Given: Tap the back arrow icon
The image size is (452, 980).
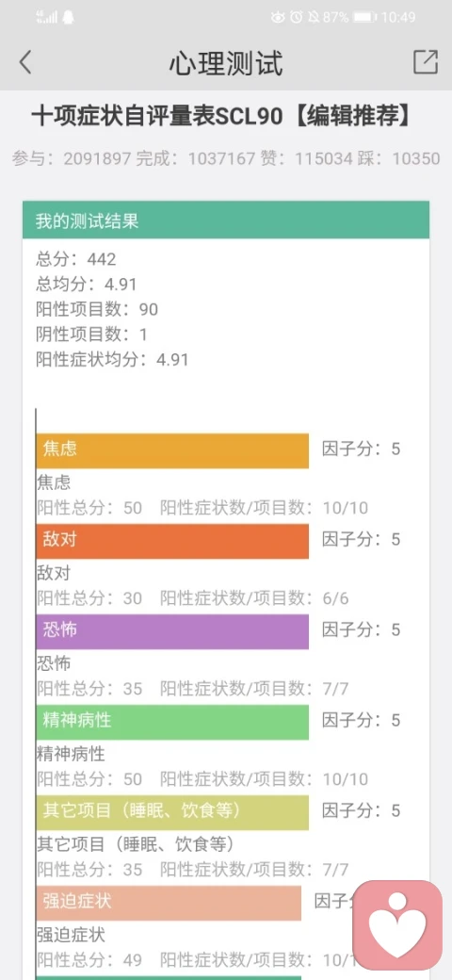Looking at the screenshot, I should tap(25, 62).
